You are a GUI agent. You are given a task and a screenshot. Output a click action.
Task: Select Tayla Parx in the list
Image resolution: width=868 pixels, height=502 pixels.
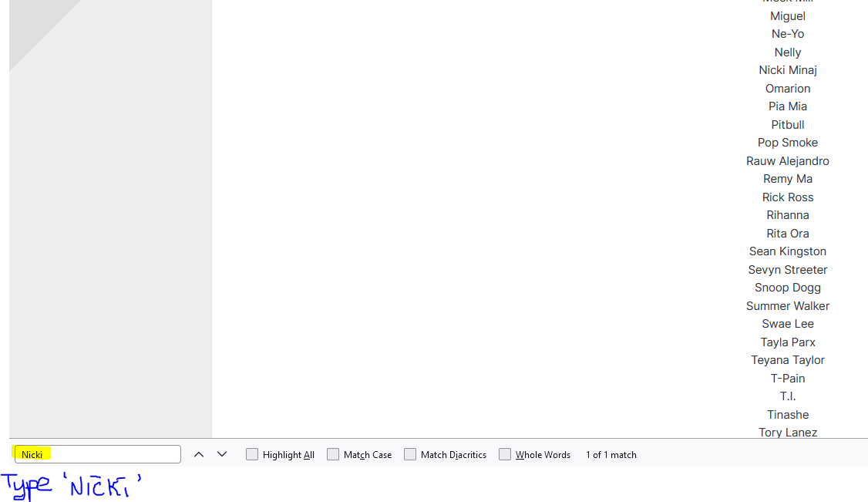pyautogui.click(x=788, y=342)
